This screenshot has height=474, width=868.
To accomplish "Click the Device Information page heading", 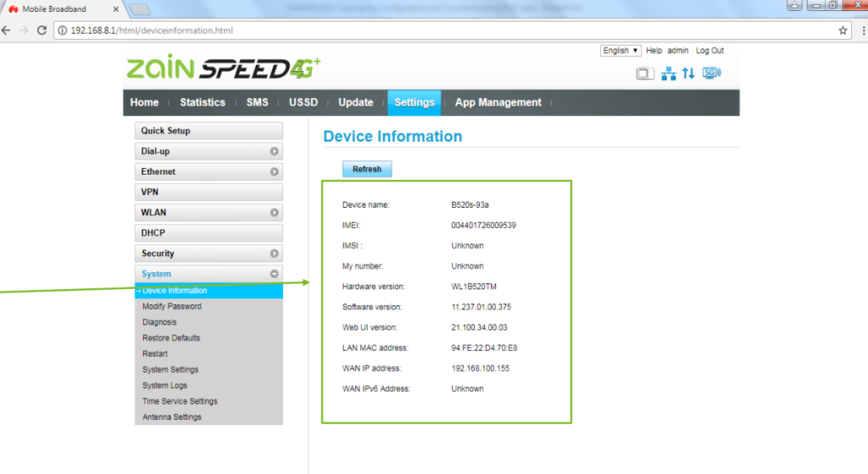I will point(392,137).
